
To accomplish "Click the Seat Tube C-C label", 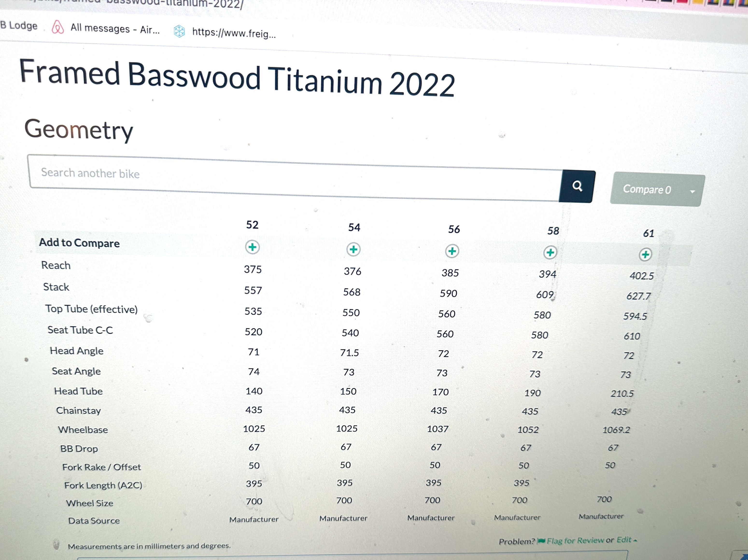I will pos(80,330).
